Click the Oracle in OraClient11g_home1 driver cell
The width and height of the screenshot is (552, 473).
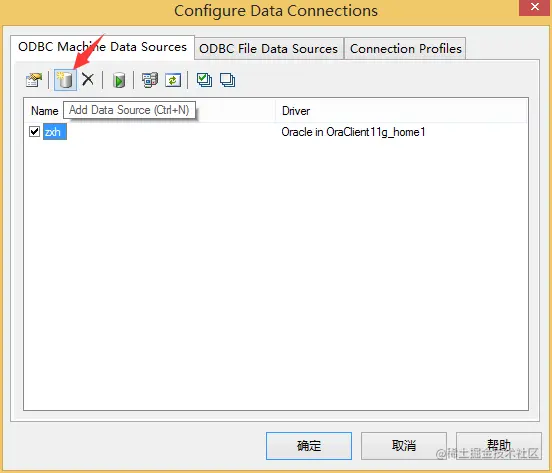(353, 132)
